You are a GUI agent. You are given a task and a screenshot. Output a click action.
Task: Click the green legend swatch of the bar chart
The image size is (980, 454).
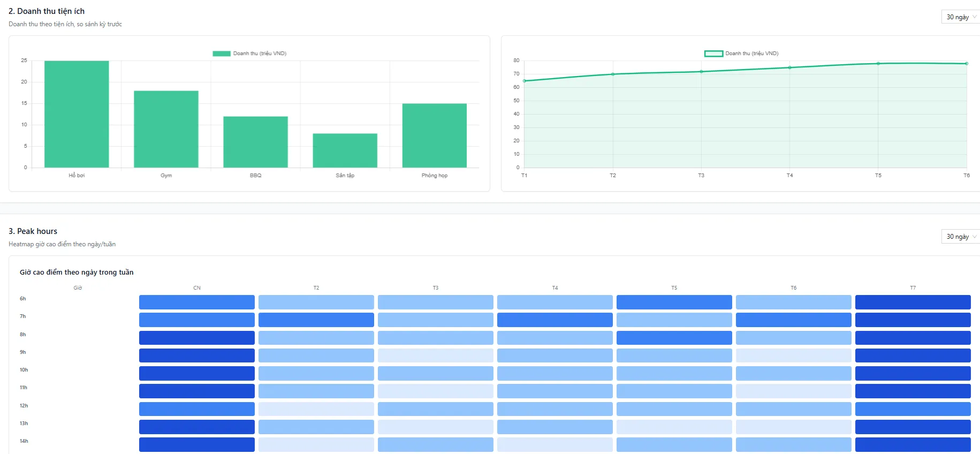click(x=222, y=54)
